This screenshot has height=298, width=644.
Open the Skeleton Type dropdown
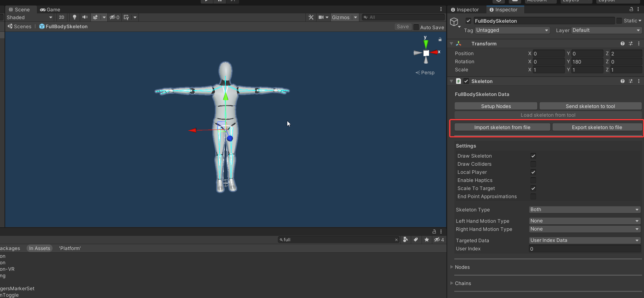pos(584,209)
